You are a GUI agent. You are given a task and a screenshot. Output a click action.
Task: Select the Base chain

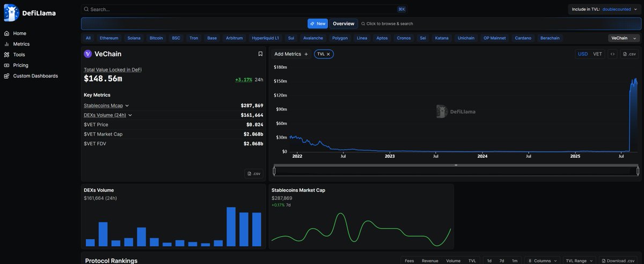pyautogui.click(x=212, y=38)
